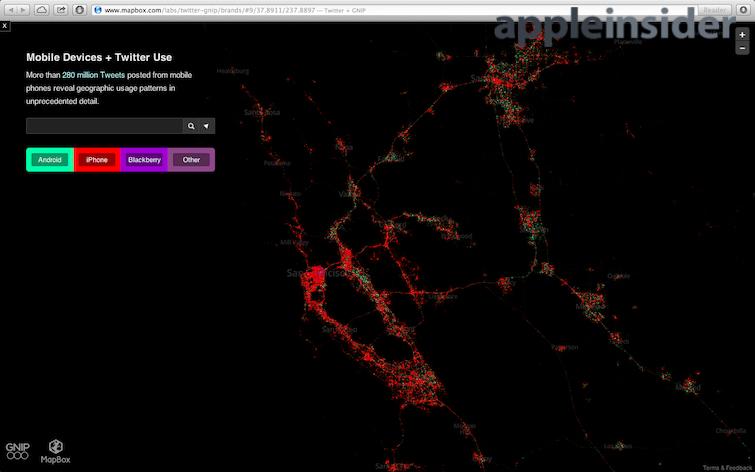Click the Mobile Devices + Twitter Use heading
Image resolution: width=755 pixels, height=472 pixels.
[99, 57]
